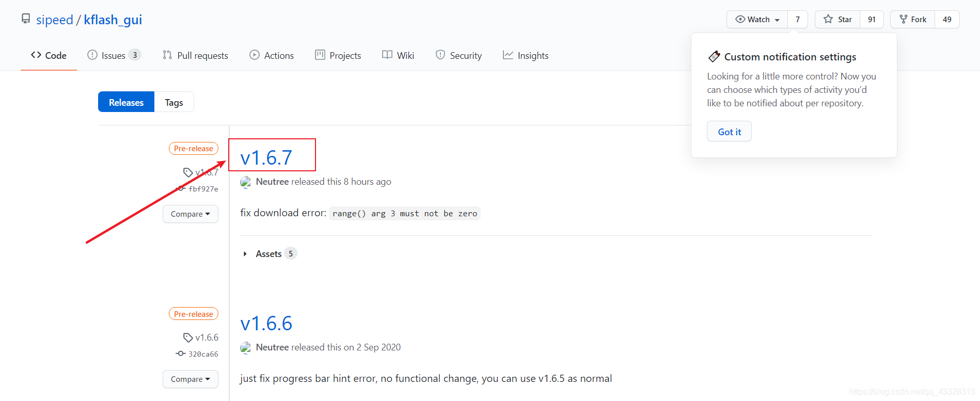
Task: Click the star icon in Star button
Action: (828, 19)
